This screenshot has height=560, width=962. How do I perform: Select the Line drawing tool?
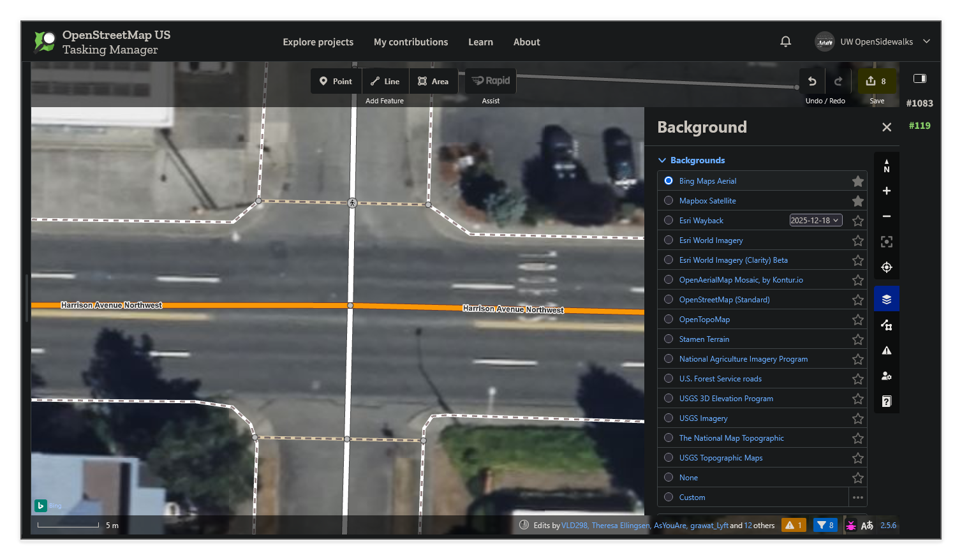point(385,81)
